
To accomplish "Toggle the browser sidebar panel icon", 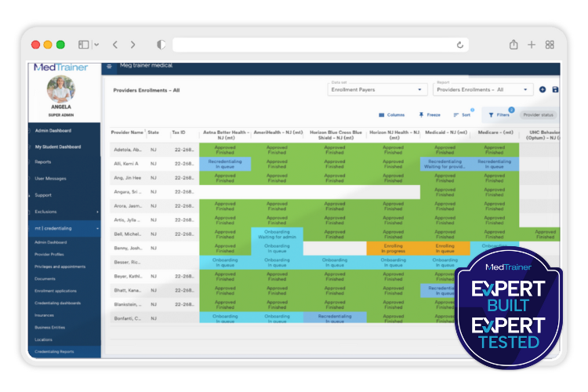I will point(84,45).
